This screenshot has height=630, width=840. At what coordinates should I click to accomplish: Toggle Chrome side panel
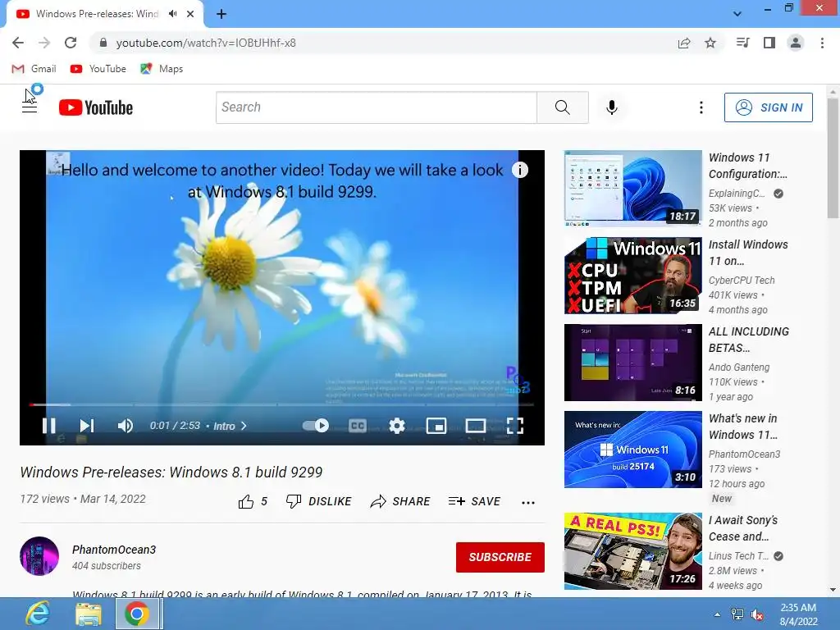[x=769, y=43]
